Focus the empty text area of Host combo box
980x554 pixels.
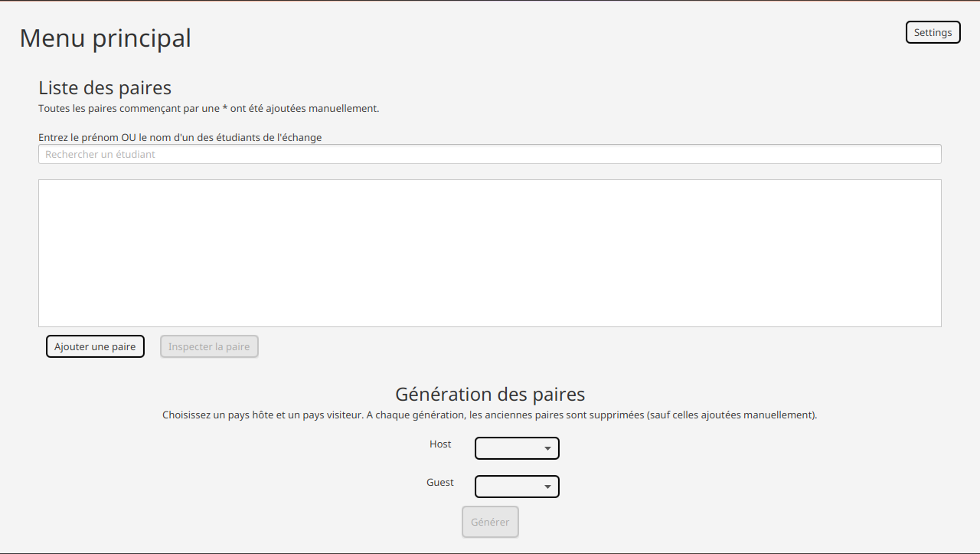(505, 448)
